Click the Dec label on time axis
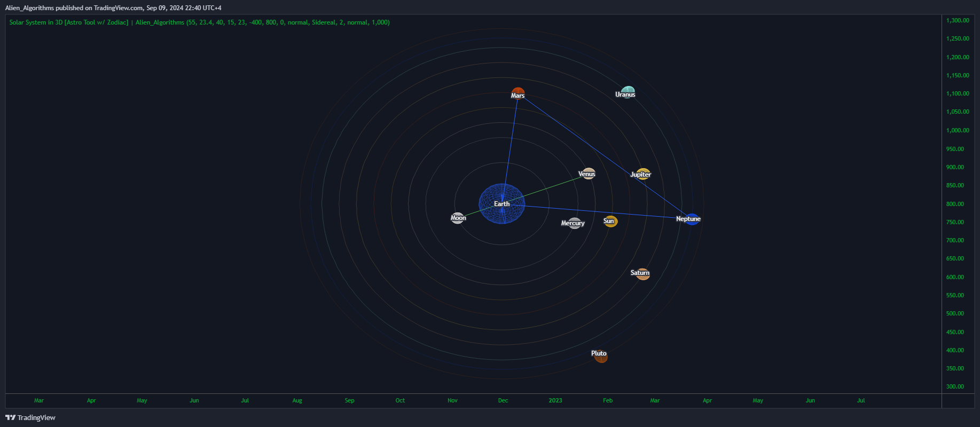The image size is (980, 427). 503,400
